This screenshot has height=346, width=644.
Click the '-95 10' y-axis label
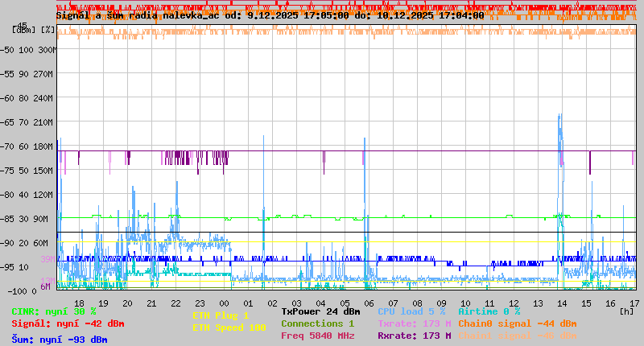pyautogui.click(x=14, y=267)
